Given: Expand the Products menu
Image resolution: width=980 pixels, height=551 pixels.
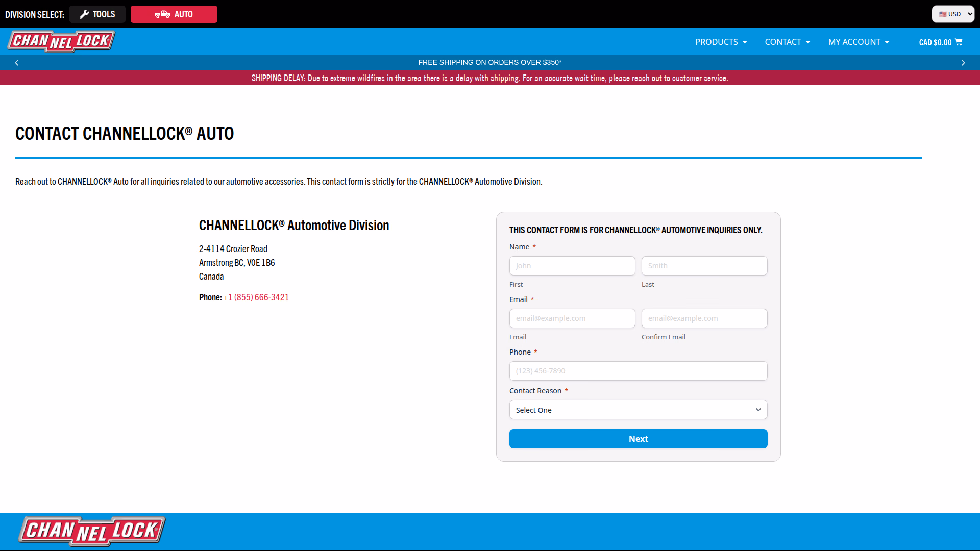Looking at the screenshot, I should [721, 42].
